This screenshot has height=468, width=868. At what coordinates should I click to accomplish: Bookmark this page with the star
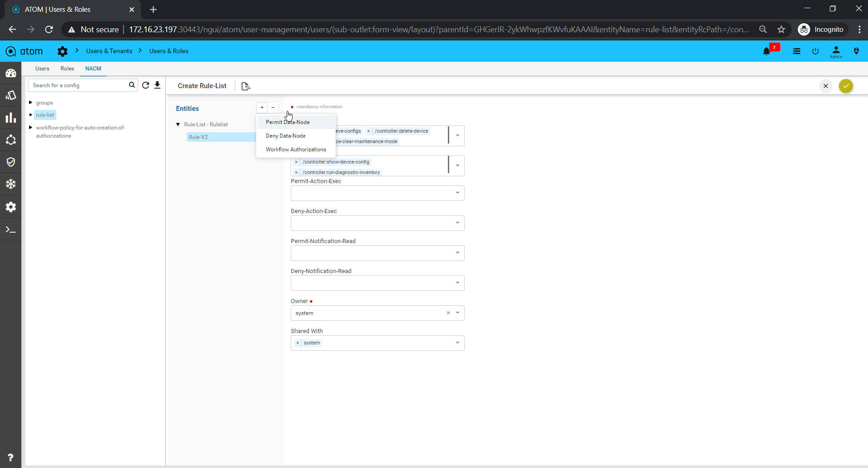[x=781, y=30]
